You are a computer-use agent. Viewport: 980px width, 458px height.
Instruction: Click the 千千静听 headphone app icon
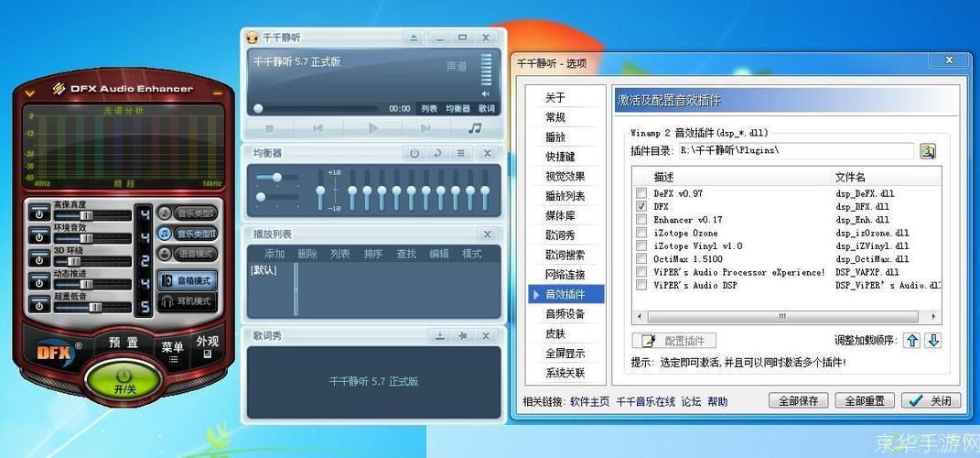[x=253, y=38]
